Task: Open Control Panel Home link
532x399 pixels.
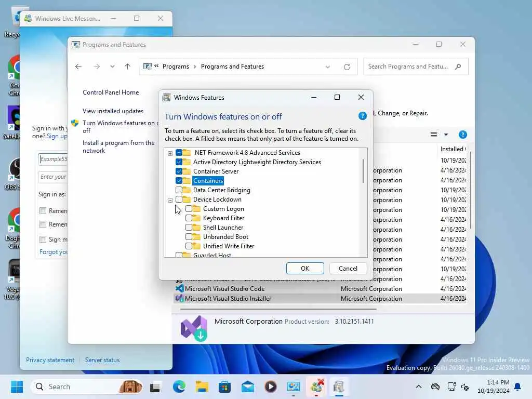Action: pyautogui.click(x=111, y=92)
